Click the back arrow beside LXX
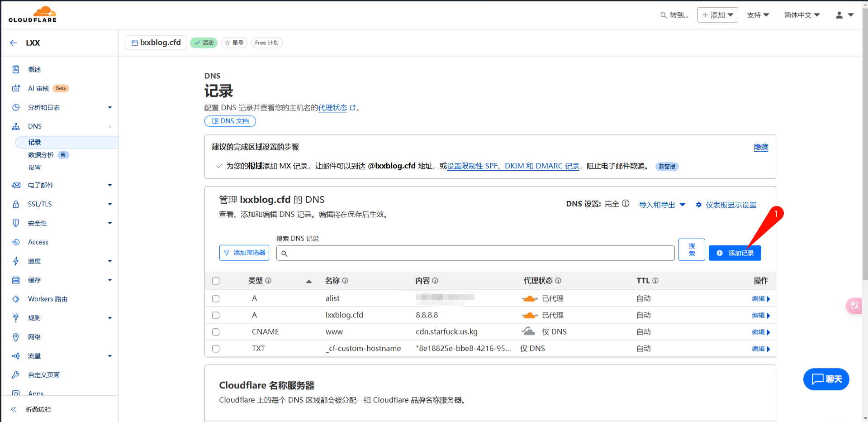This screenshot has width=868, height=422. 14,43
